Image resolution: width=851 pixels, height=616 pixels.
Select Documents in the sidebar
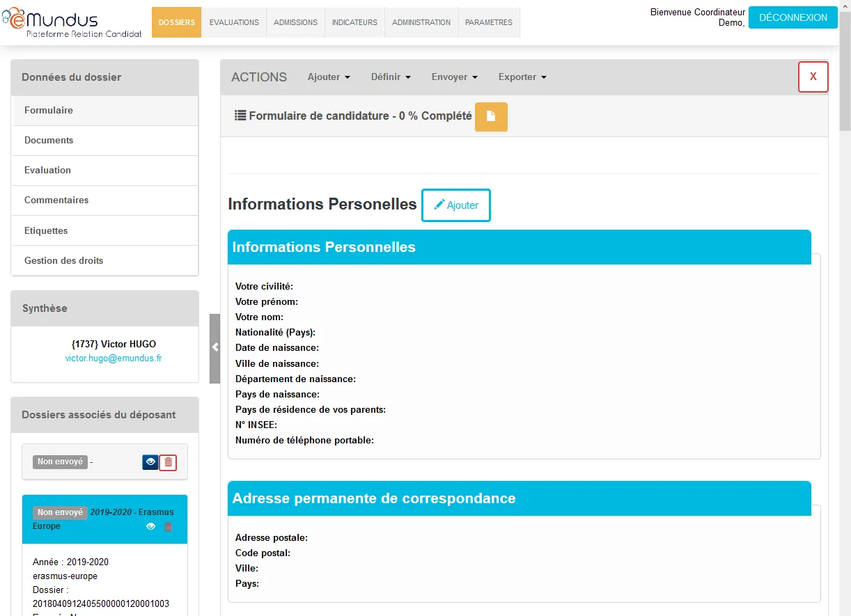click(105, 141)
